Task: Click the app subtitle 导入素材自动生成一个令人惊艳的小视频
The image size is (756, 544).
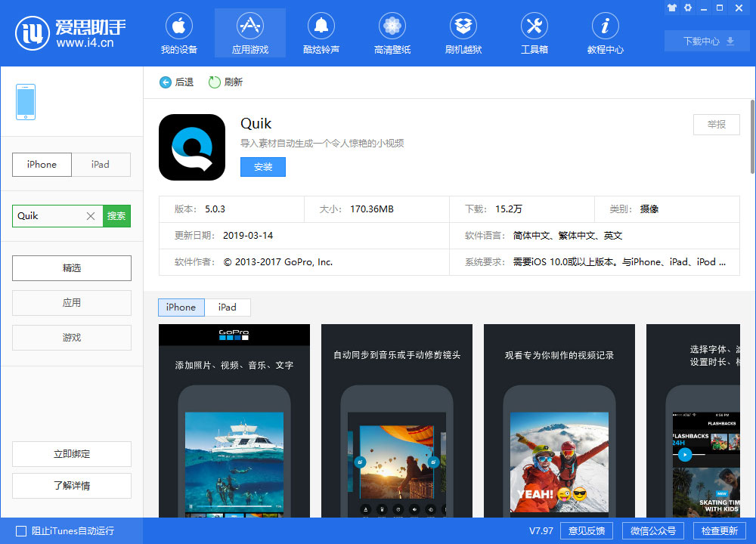Action: [322, 143]
